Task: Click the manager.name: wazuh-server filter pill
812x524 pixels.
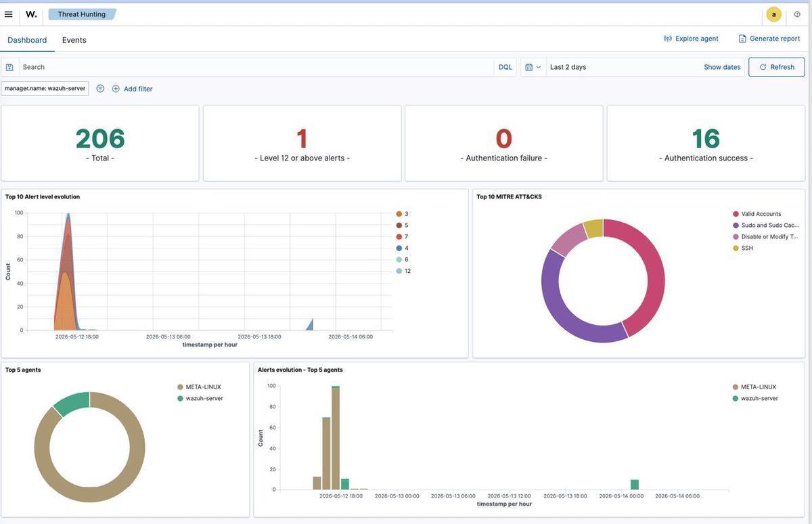Action: [45, 88]
